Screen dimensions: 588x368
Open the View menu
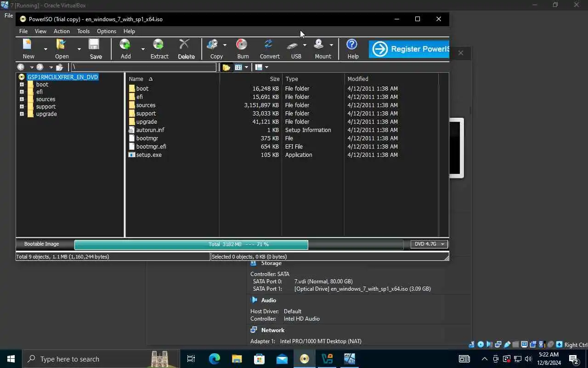pyautogui.click(x=40, y=31)
